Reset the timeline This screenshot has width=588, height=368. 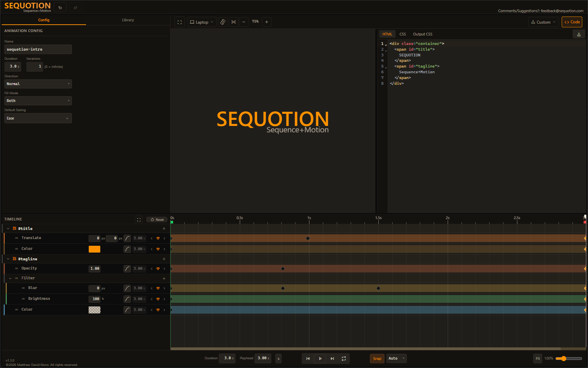(157, 219)
